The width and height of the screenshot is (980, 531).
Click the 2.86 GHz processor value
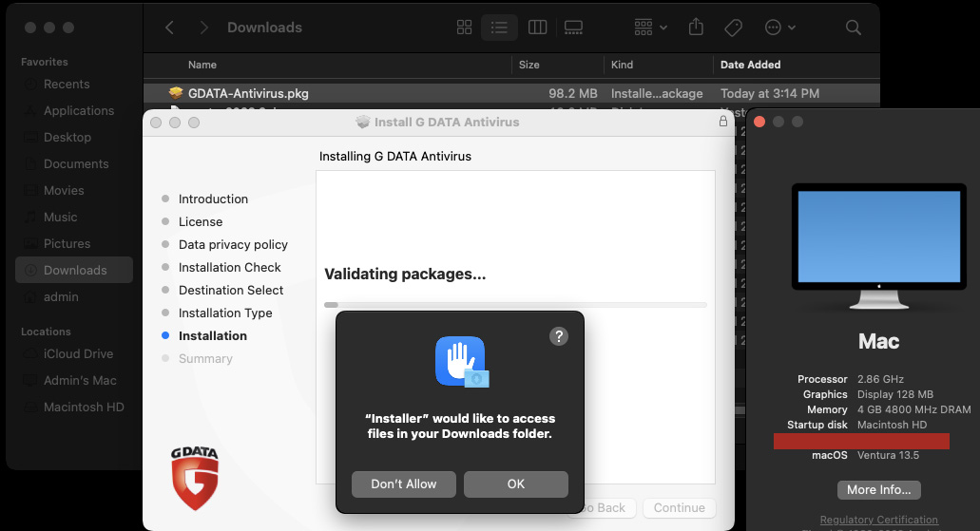[x=880, y=379]
